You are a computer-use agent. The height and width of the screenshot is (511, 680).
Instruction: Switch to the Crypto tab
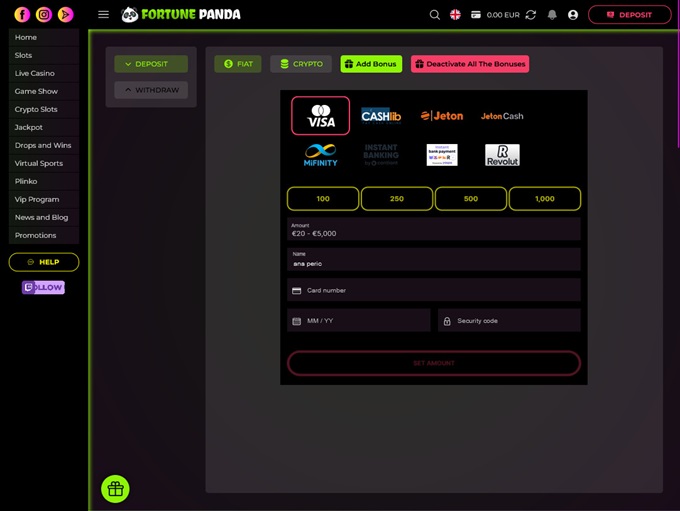tap(301, 64)
